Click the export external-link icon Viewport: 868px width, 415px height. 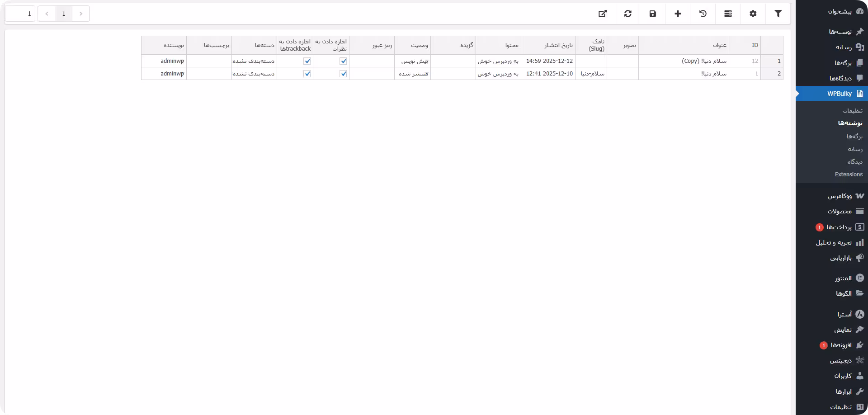point(603,14)
